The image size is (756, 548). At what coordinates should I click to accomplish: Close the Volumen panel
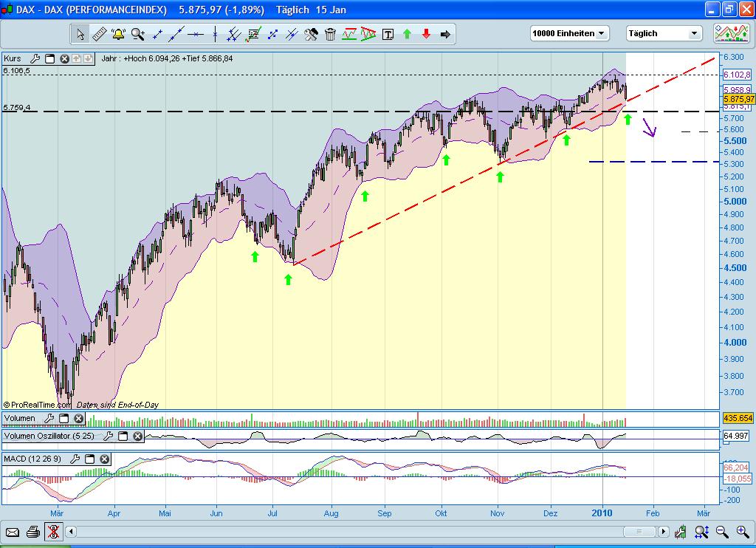coord(78,419)
